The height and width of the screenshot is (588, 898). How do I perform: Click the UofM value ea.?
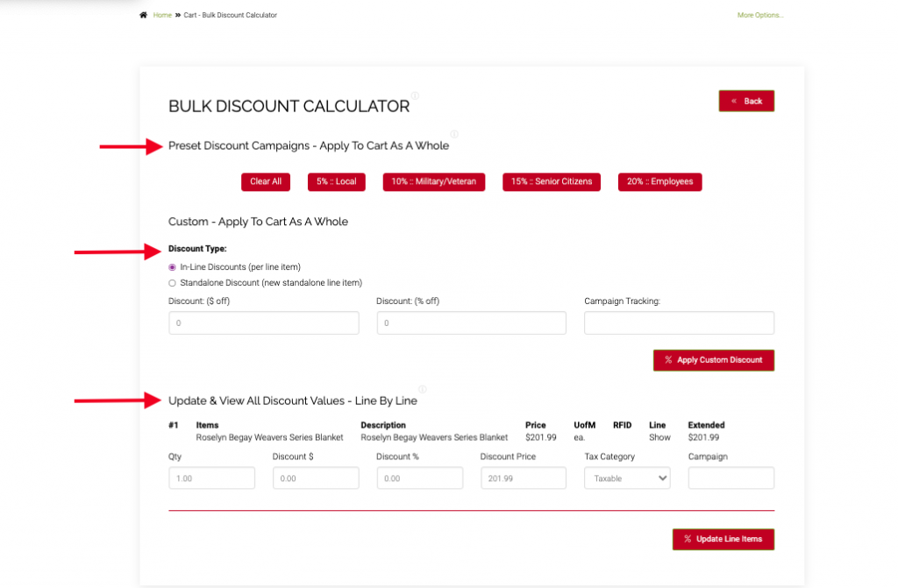[x=579, y=437]
